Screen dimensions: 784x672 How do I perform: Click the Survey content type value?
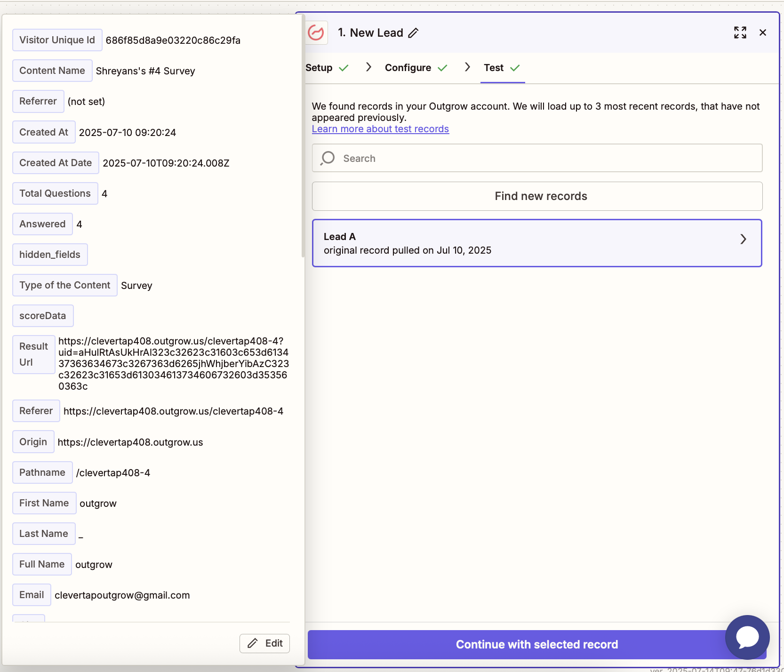click(137, 286)
